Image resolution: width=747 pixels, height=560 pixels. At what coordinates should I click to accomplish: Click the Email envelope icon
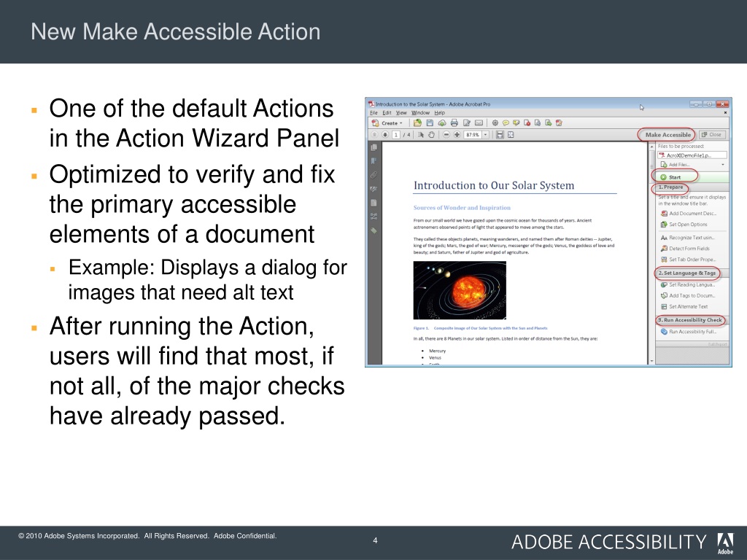click(479, 122)
